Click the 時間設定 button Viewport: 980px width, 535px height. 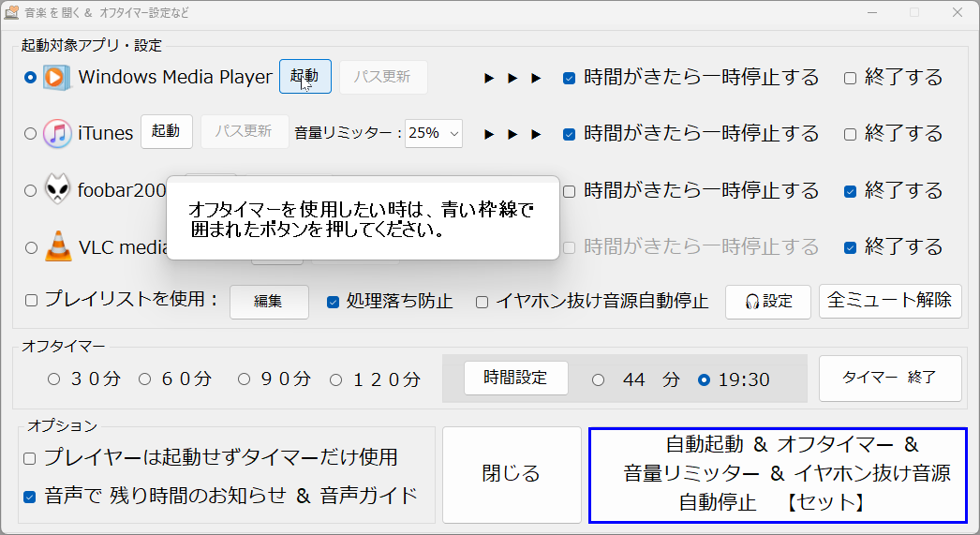click(515, 379)
